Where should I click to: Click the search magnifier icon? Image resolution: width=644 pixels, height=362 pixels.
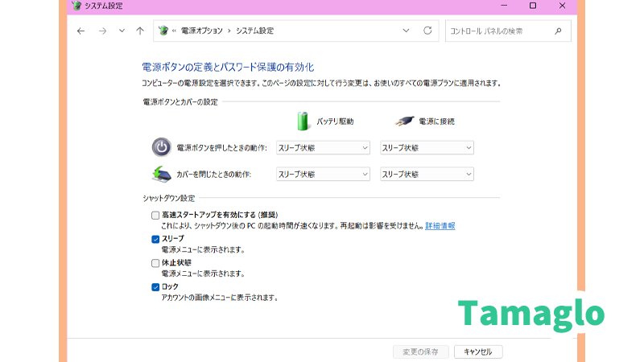tap(558, 31)
